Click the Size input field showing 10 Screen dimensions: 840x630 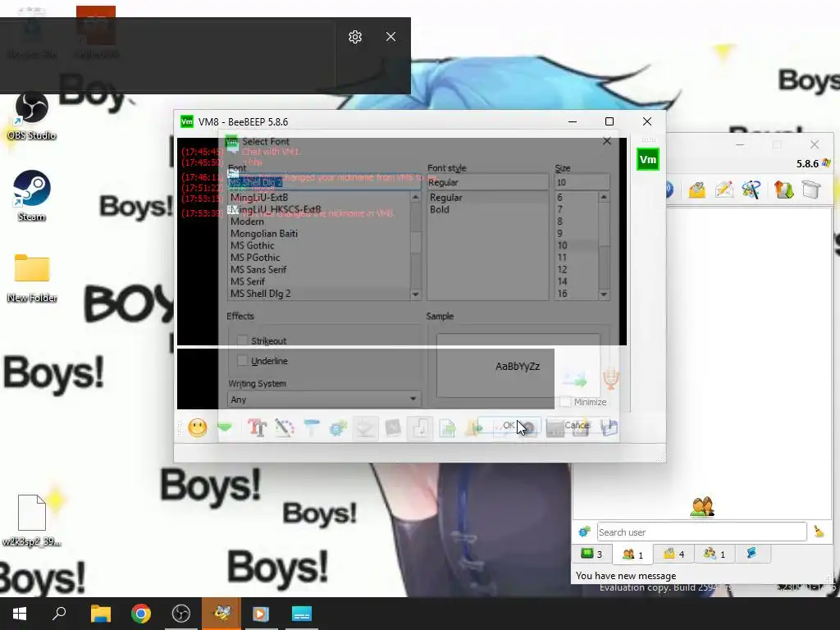[x=582, y=182]
